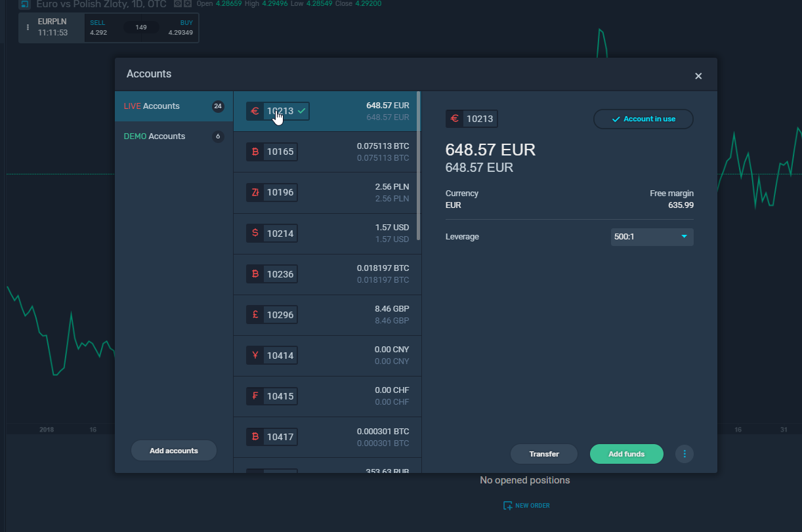Select the euro account 10213 icon
Viewport: 802px width, 532px height.
[255, 112]
